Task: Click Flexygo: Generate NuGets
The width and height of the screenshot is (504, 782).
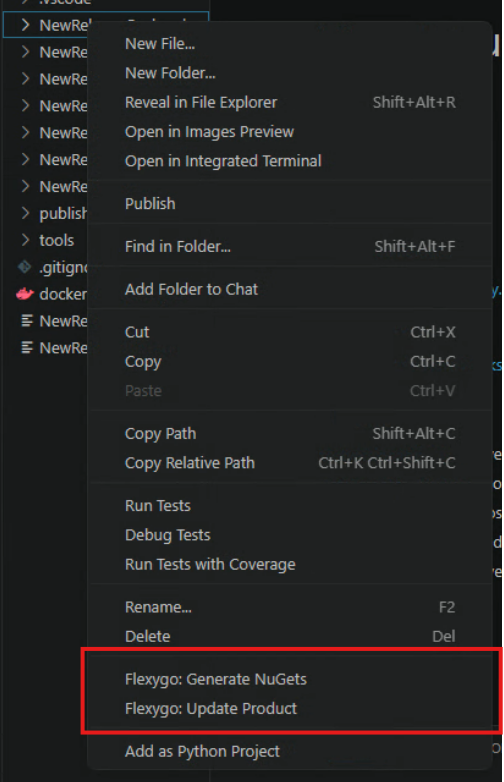Action: 216,679
